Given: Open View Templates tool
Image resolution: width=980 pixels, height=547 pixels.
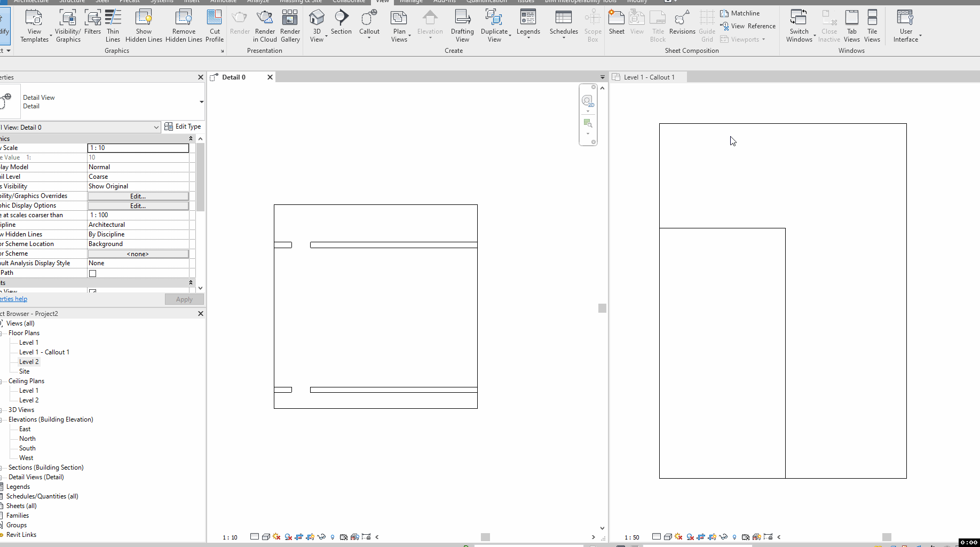Looking at the screenshot, I should click(x=34, y=26).
